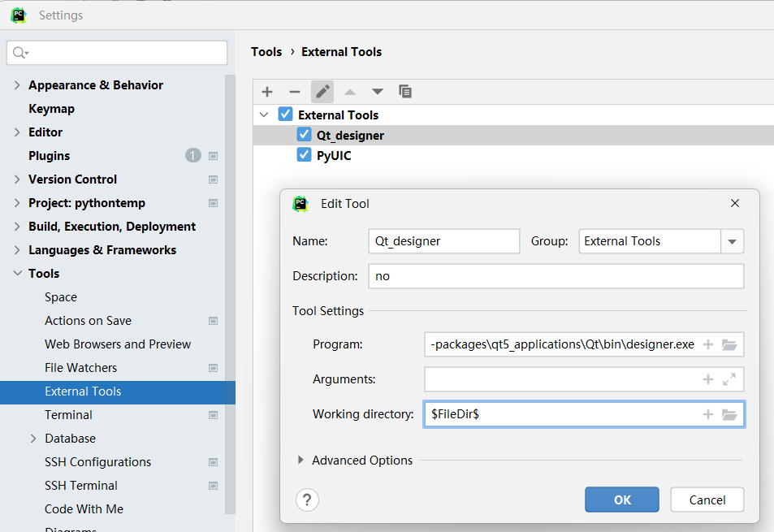
Task: Expand the Arguments field editor icon
Action: tap(729, 379)
